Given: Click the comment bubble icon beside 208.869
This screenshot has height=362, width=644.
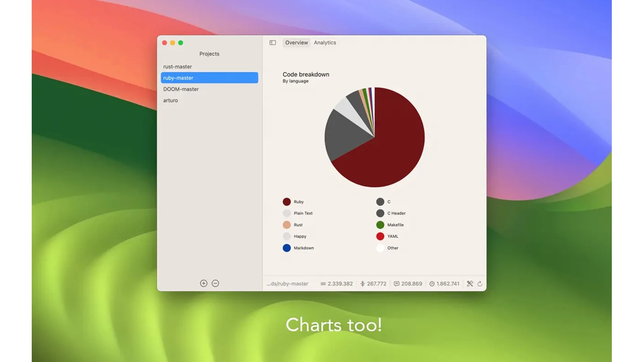Looking at the screenshot, I should pyautogui.click(x=397, y=284).
